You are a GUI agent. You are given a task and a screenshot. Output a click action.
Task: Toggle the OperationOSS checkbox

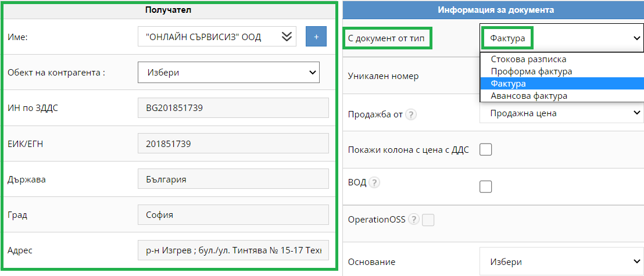coord(428,220)
